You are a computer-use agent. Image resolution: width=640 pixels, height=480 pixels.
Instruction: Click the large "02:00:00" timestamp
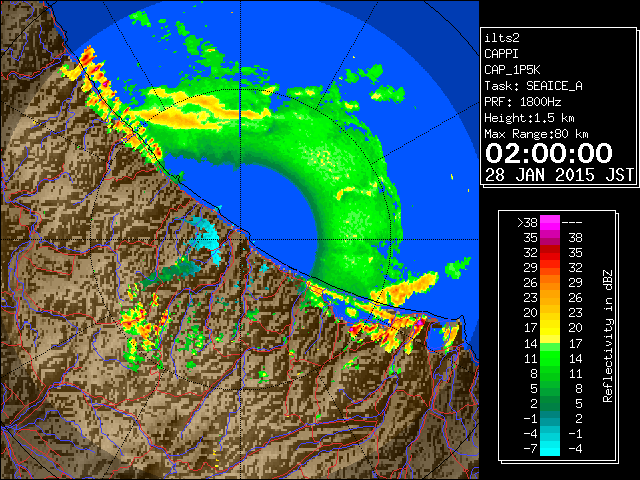(x=549, y=153)
